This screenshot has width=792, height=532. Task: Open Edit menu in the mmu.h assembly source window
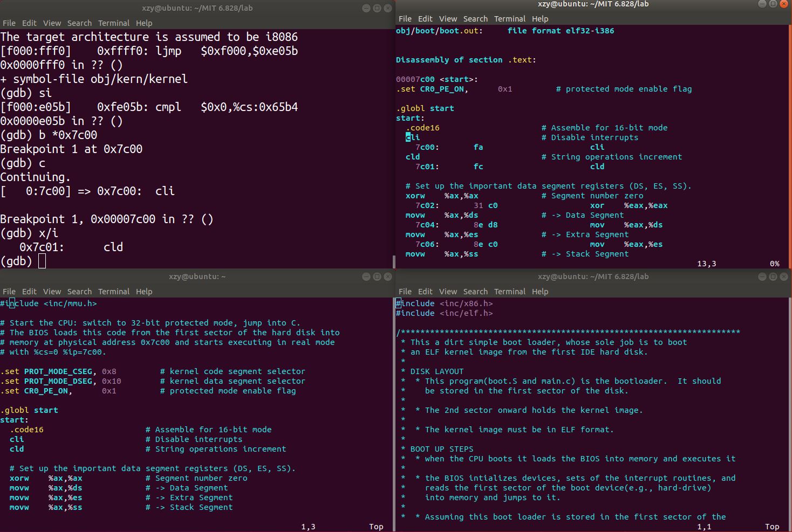pos(29,292)
